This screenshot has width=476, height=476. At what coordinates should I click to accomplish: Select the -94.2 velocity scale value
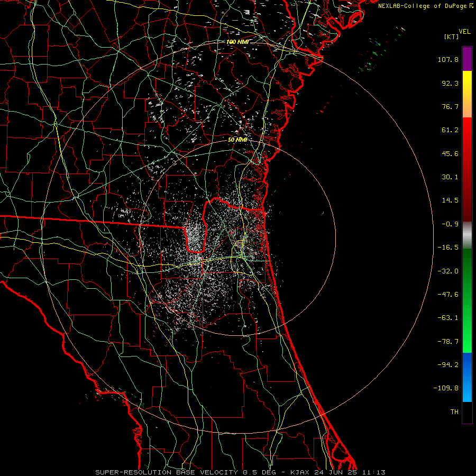(448, 365)
